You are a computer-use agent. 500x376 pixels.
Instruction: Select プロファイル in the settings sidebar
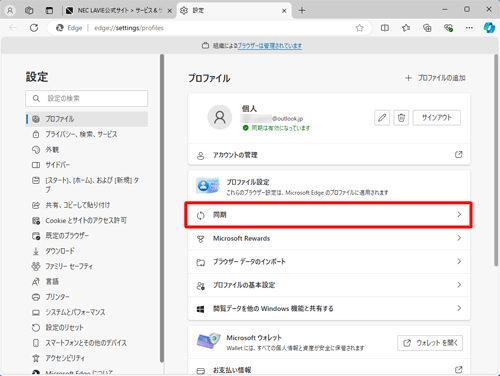(87, 119)
